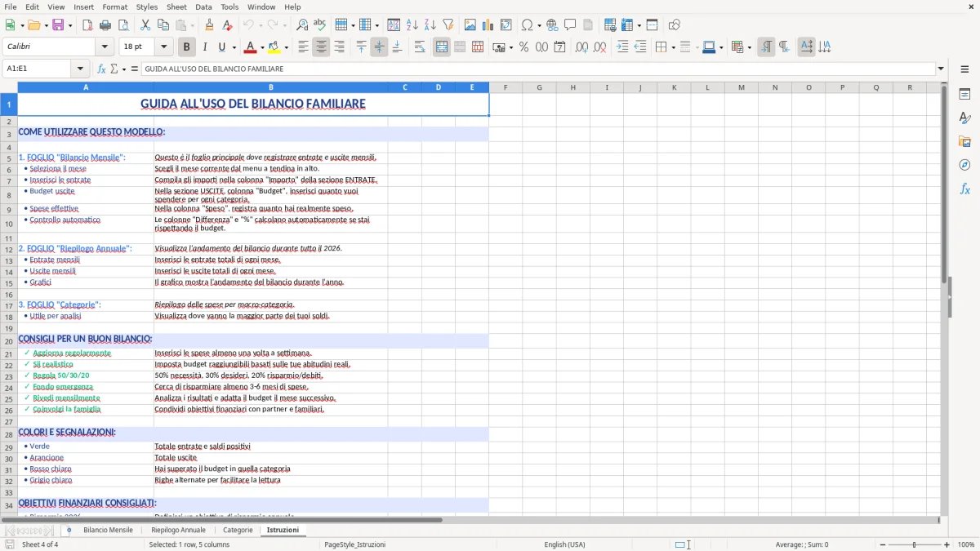Click the Increase Indent icon
This screenshot has width=980, height=551.
click(622, 47)
